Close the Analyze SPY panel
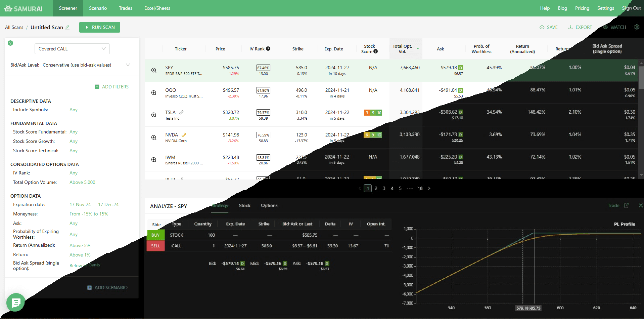 [640, 205]
